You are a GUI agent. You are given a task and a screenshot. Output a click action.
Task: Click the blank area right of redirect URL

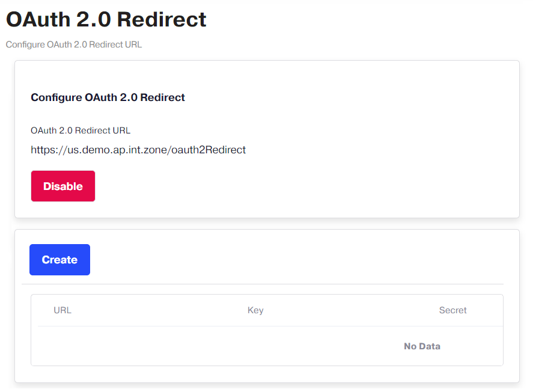tap(377, 150)
